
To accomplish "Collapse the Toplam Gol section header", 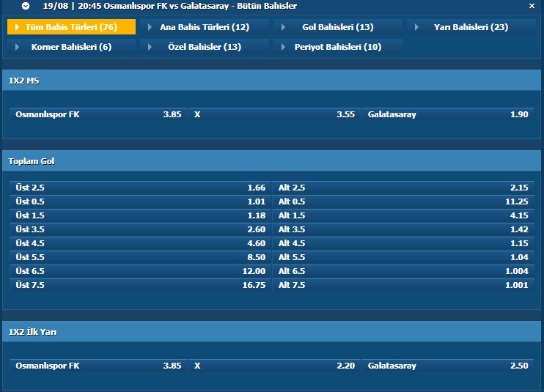I will pyautogui.click(x=272, y=160).
